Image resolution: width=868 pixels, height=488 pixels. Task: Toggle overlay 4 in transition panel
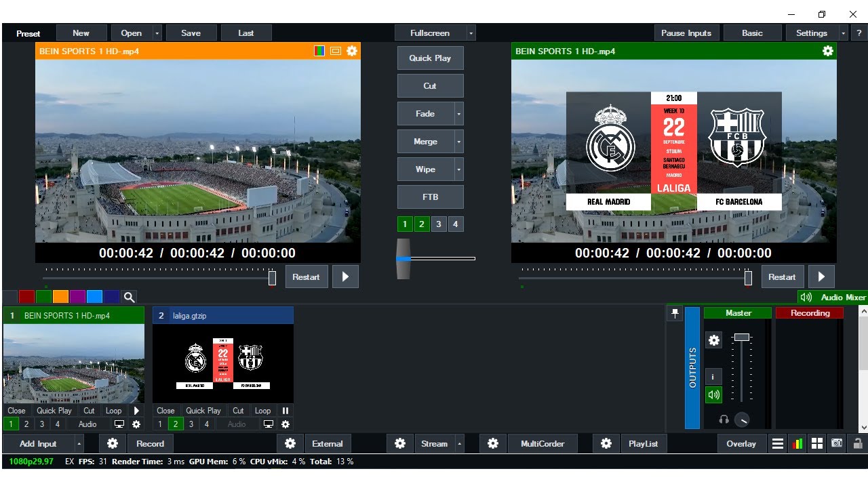(456, 224)
